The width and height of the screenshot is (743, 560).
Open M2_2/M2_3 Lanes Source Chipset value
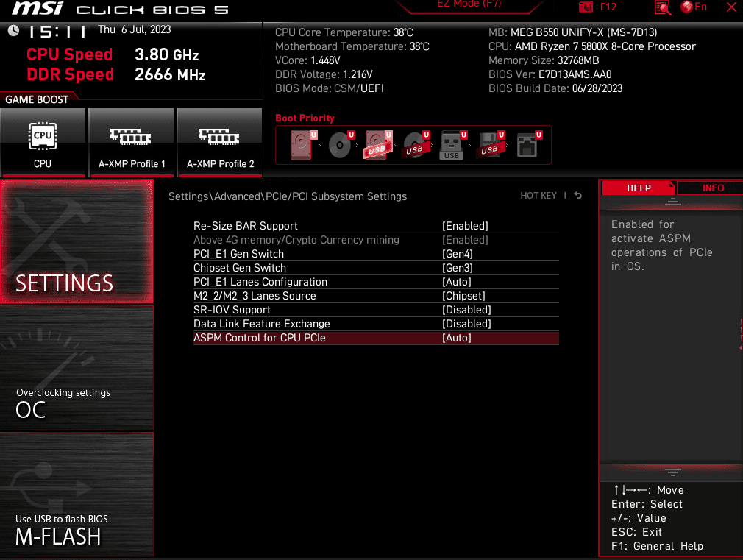(x=463, y=296)
